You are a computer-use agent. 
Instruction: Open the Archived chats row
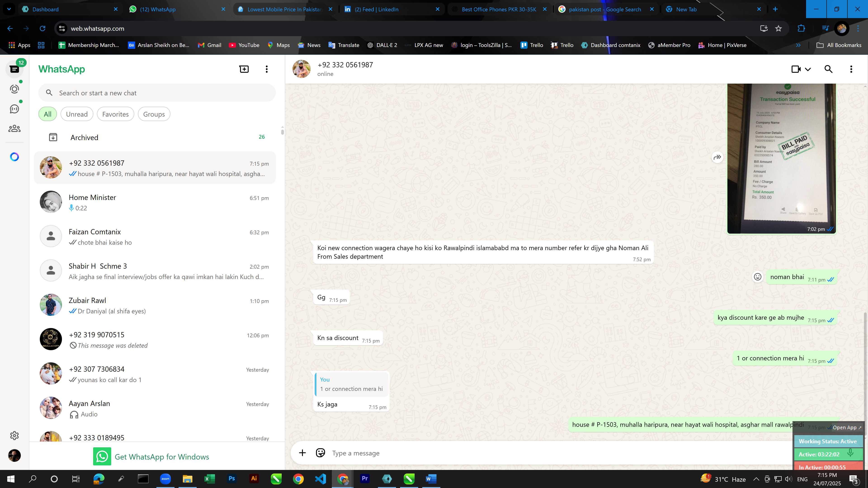point(155,137)
